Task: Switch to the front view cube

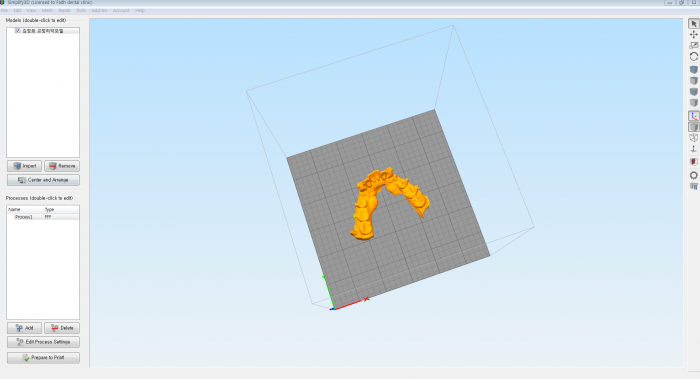Action: [x=693, y=92]
